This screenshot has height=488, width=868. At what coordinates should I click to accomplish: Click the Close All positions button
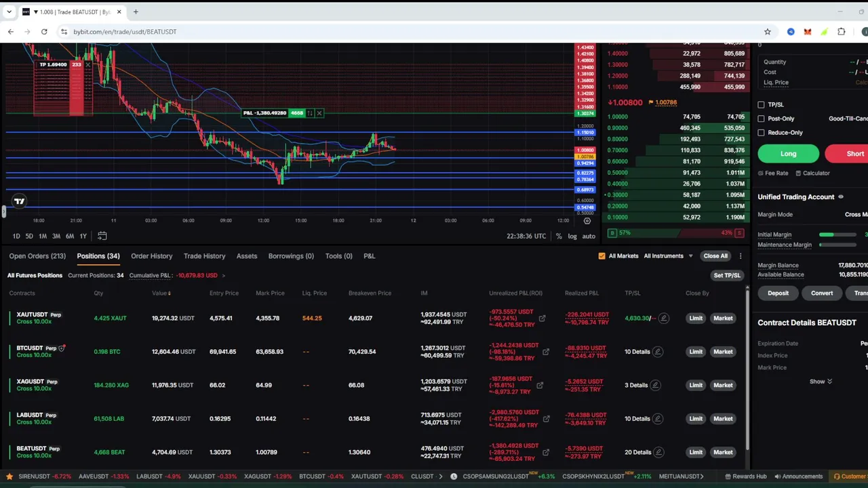pos(715,256)
